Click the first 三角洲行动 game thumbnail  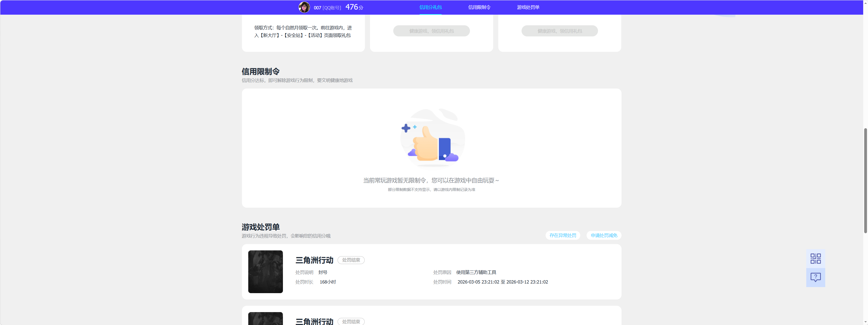point(265,271)
